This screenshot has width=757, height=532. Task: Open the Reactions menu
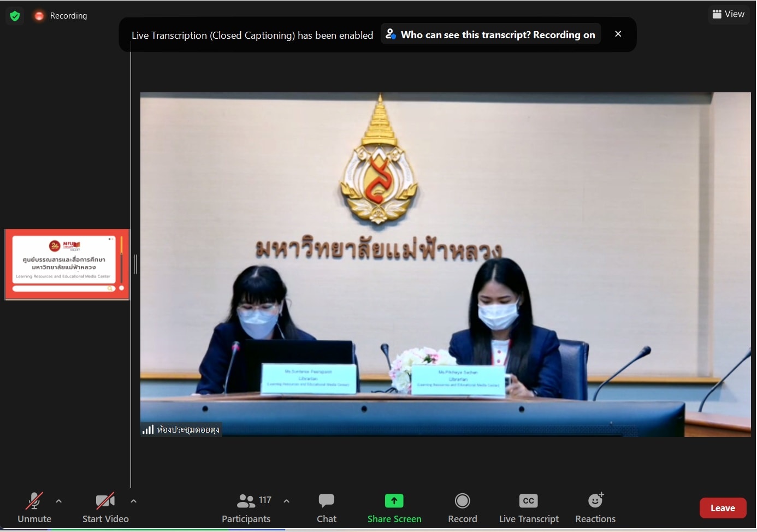pos(595,508)
